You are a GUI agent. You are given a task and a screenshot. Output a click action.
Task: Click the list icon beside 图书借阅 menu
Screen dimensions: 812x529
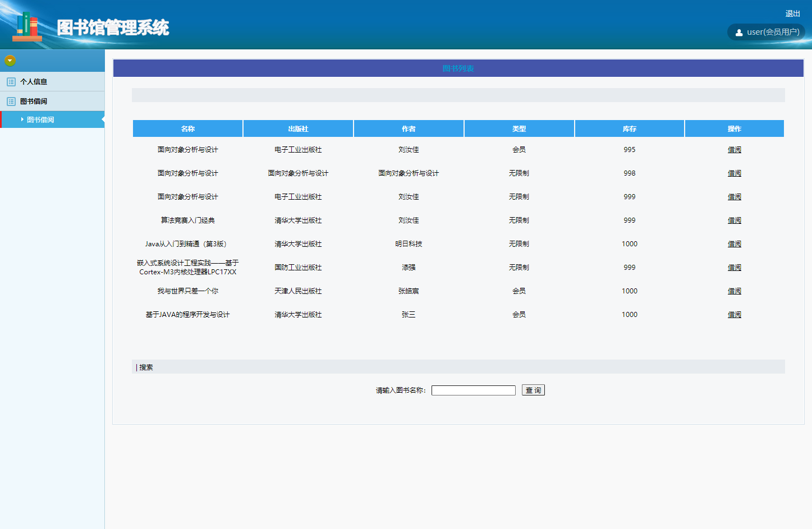(x=11, y=102)
